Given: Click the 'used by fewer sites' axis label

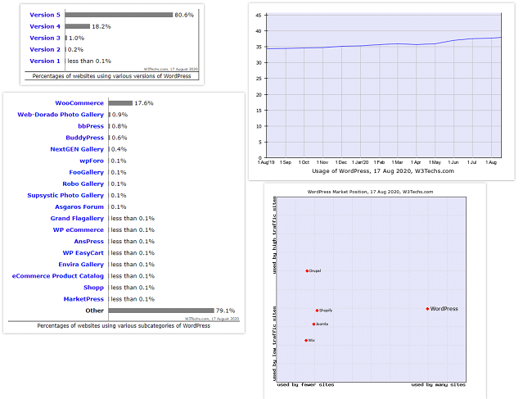Looking at the screenshot, I should tap(306, 385).
